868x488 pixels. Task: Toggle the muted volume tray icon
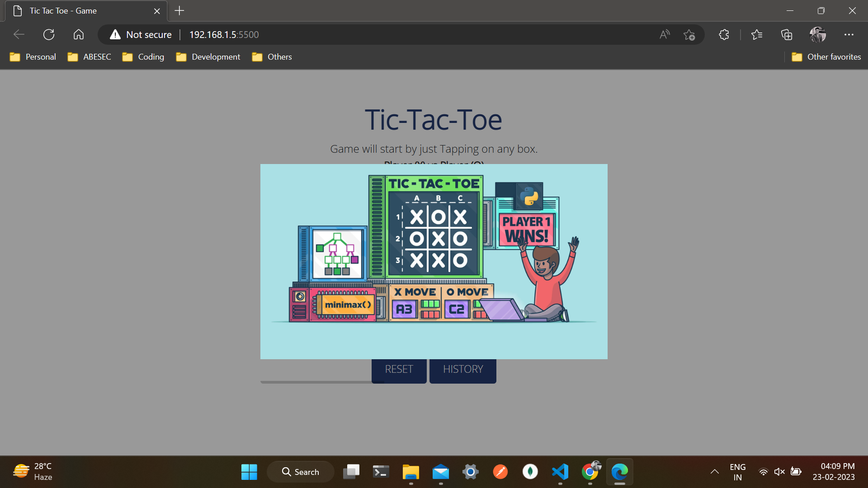click(x=779, y=472)
